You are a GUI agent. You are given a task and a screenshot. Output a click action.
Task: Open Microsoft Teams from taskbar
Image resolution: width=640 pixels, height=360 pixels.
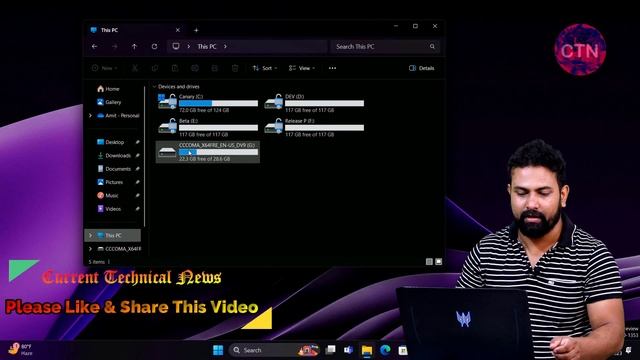coord(348,350)
